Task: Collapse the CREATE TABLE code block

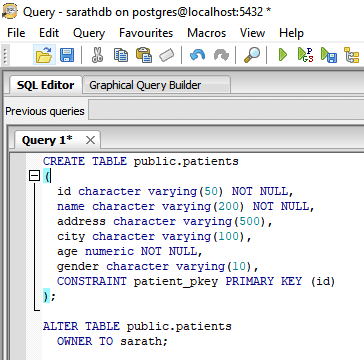Action: [x=34, y=176]
